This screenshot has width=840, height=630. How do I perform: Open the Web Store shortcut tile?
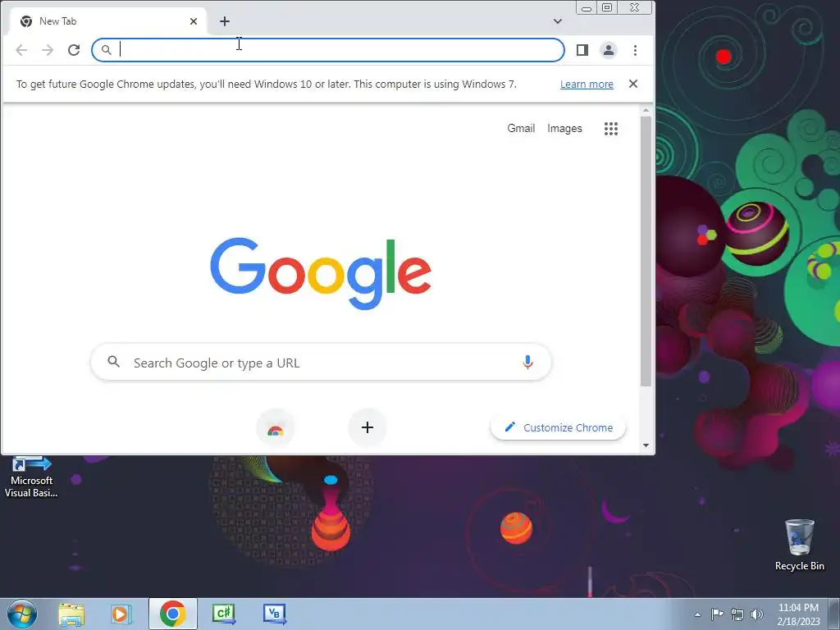pyautogui.click(x=276, y=427)
